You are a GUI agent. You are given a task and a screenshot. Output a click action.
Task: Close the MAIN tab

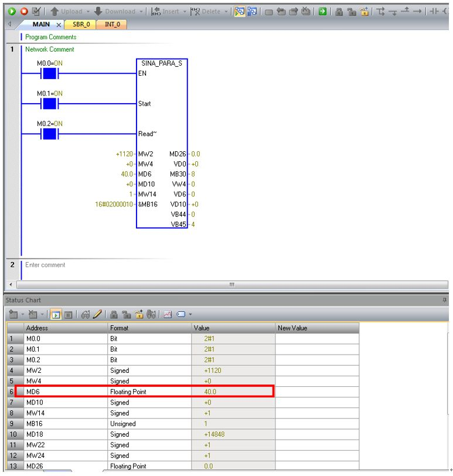click(x=59, y=25)
